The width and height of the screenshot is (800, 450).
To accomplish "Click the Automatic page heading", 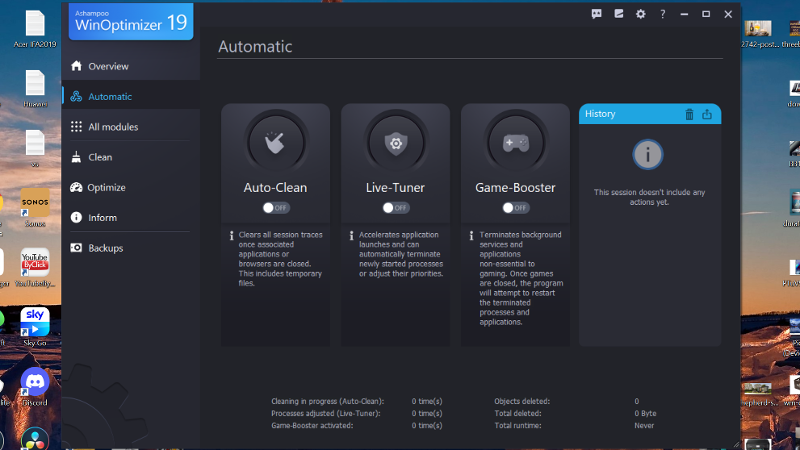I will tap(255, 46).
